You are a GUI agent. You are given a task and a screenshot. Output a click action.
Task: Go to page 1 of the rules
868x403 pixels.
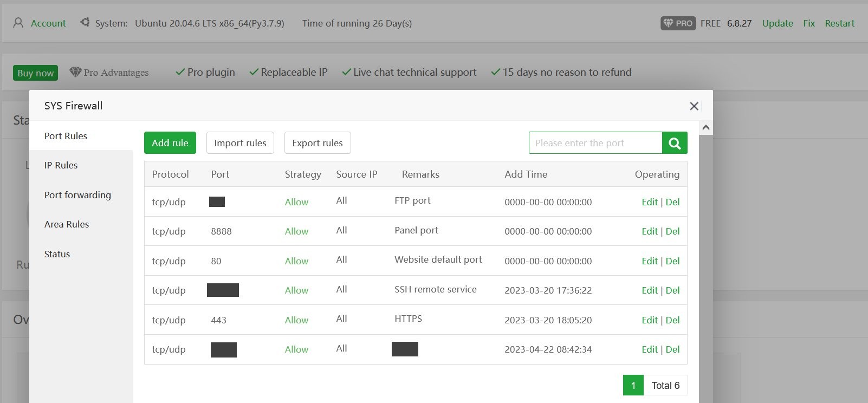(633, 385)
